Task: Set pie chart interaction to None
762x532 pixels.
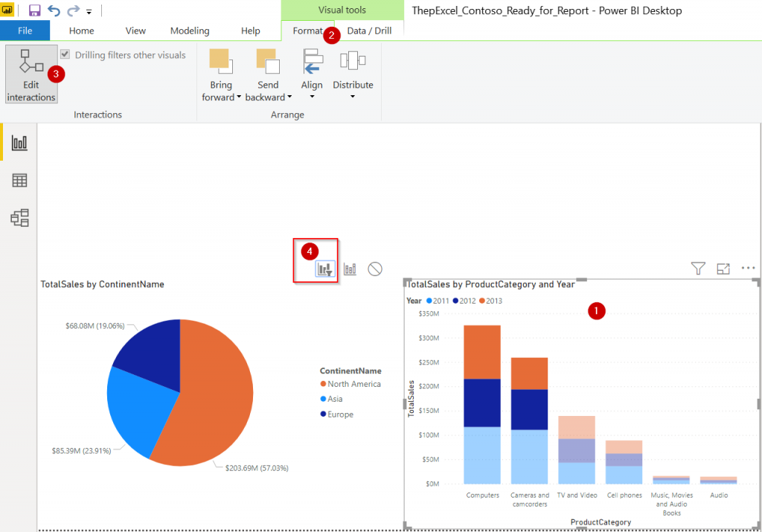Action: click(375, 269)
